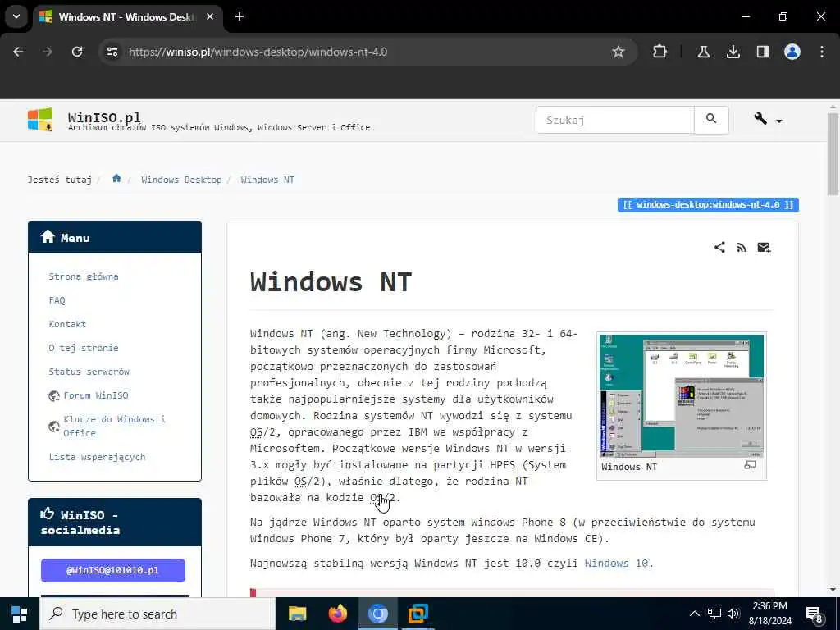Select the Windows NT - Windows Desktop tab
840x630 pixels.
pos(127,16)
